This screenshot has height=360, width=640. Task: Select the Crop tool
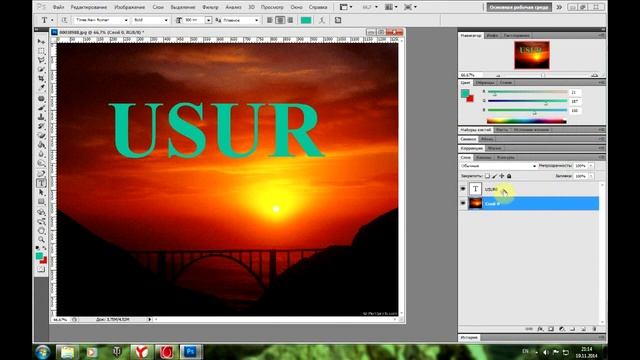[x=41, y=78]
